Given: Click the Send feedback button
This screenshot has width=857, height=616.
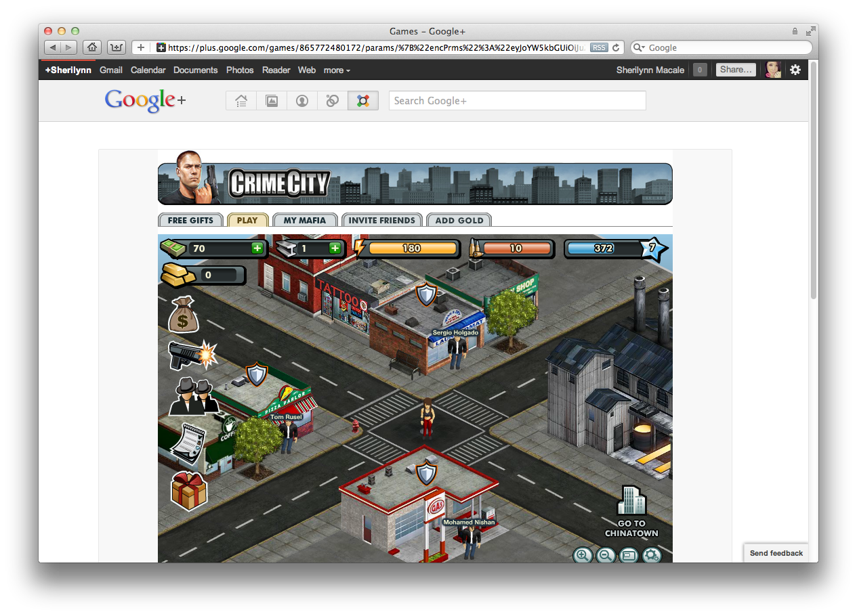Looking at the screenshot, I should 776,553.
